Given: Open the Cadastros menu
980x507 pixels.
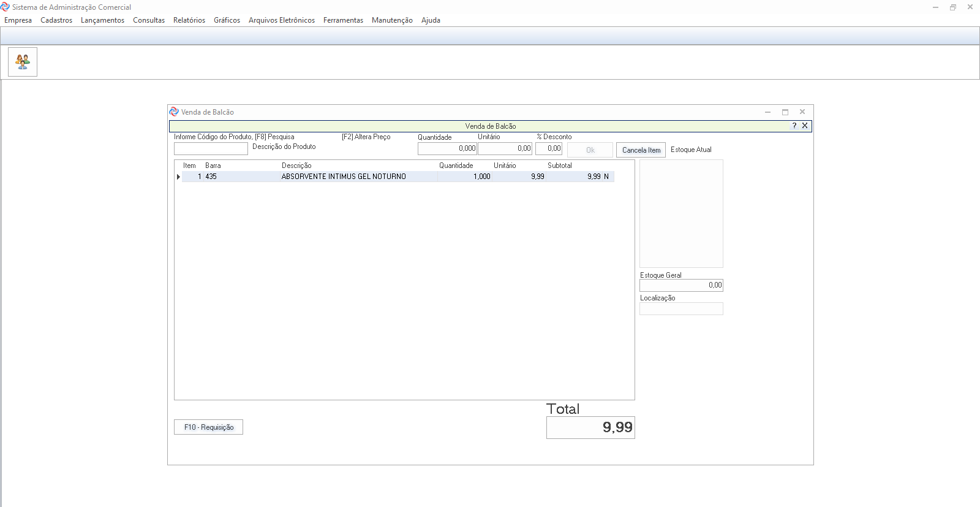Looking at the screenshot, I should point(56,20).
